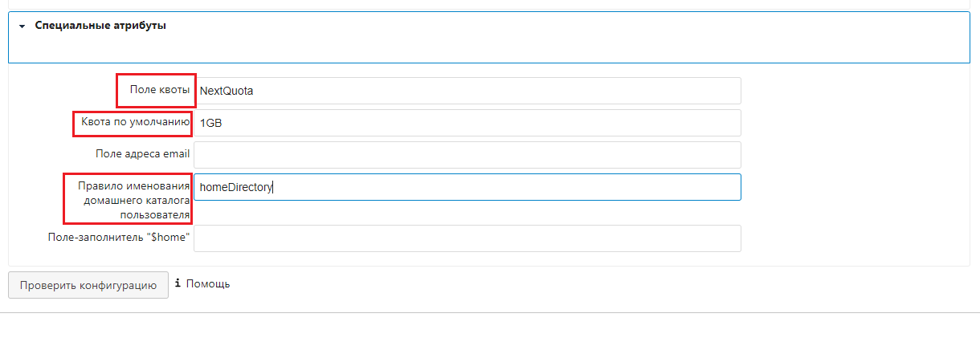This screenshot has height=342, width=980.
Task: Collapse section using the triangle arrow
Action: pyautogui.click(x=22, y=26)
